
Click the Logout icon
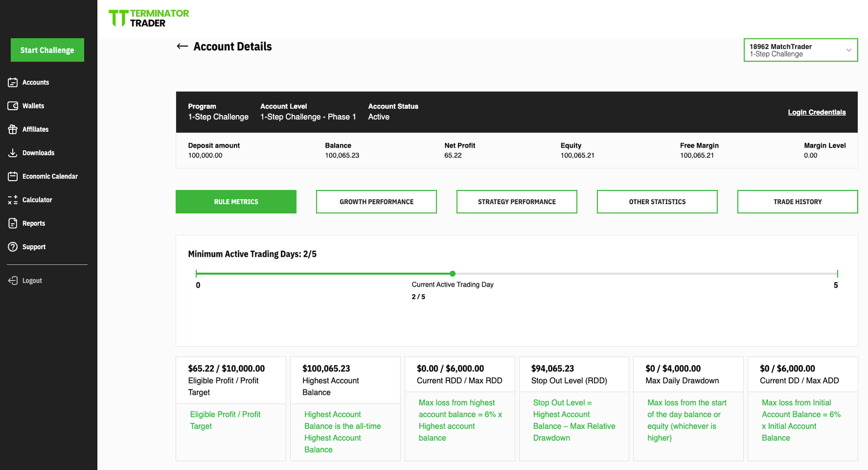click(x=13, y=281)
